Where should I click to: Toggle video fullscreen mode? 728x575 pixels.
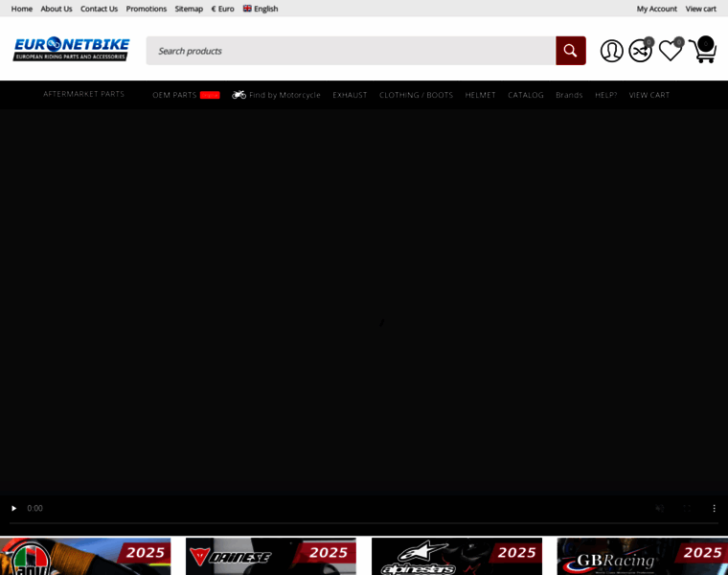point(687,508)
